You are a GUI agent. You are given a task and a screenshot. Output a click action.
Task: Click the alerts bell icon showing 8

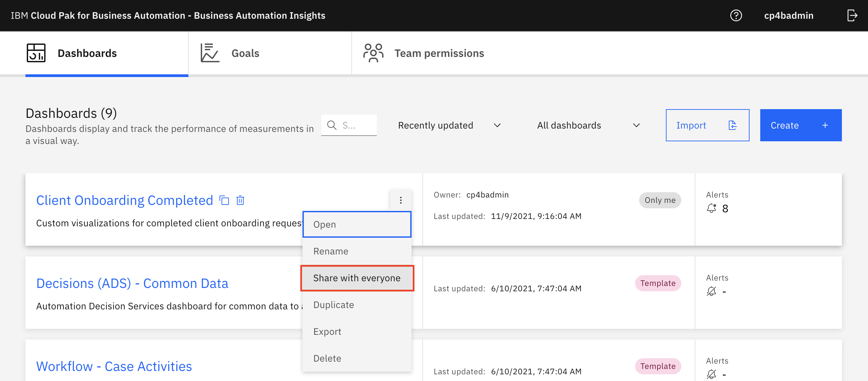pyautogui.click(x=711, y=208)
